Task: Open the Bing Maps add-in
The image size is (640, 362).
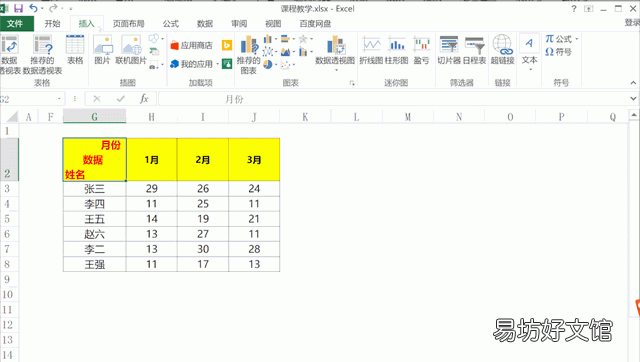Action: point(227,45)
